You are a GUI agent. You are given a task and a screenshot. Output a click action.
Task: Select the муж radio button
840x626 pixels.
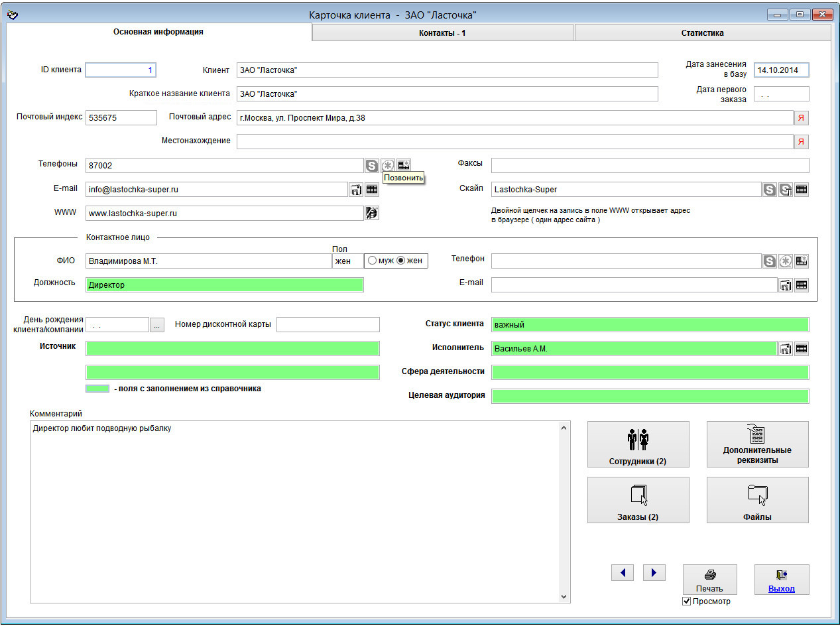tap(373, 261)
